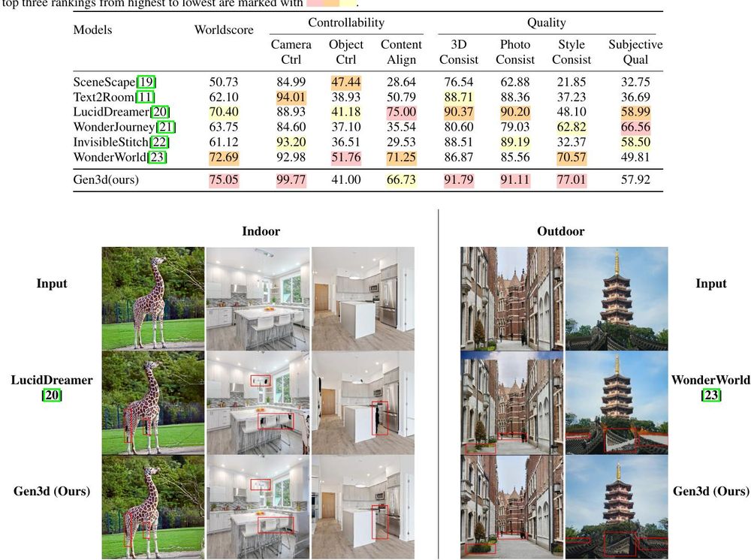Click the Quality column group header
Viewport: 751px width, 560px height.
pos(547,23)
